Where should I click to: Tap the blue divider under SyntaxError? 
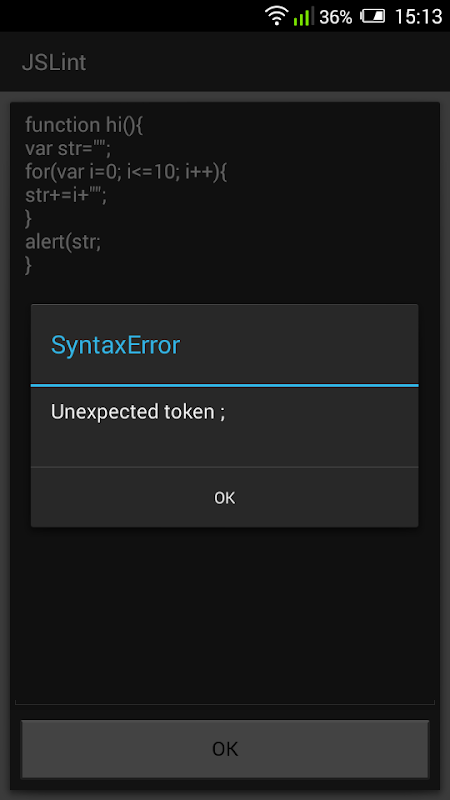click(224, 385)
